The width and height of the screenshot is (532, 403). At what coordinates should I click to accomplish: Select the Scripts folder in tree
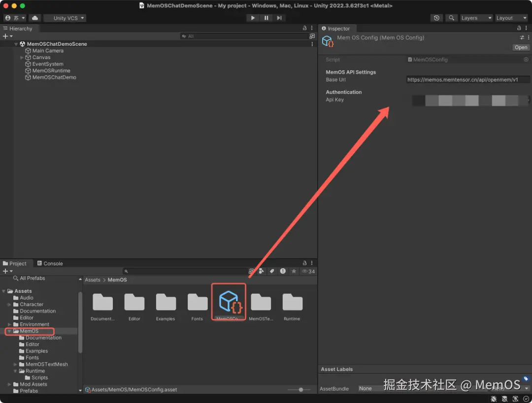tap(36, 377)
